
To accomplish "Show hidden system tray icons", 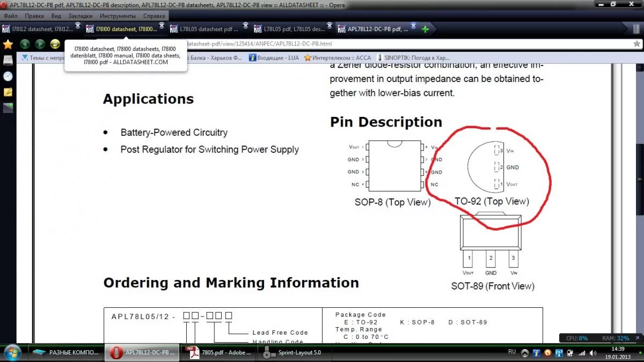I will tap(524, 352).
